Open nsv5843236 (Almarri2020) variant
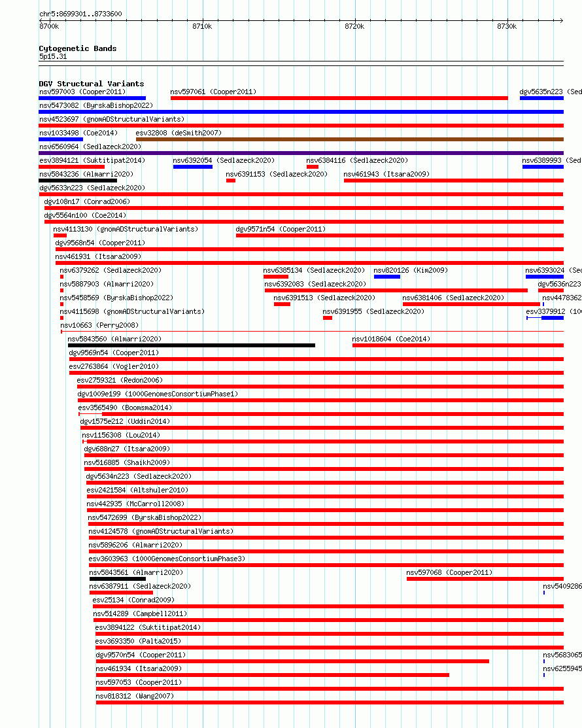Screen dimensions: 582x728 [86, 174]
